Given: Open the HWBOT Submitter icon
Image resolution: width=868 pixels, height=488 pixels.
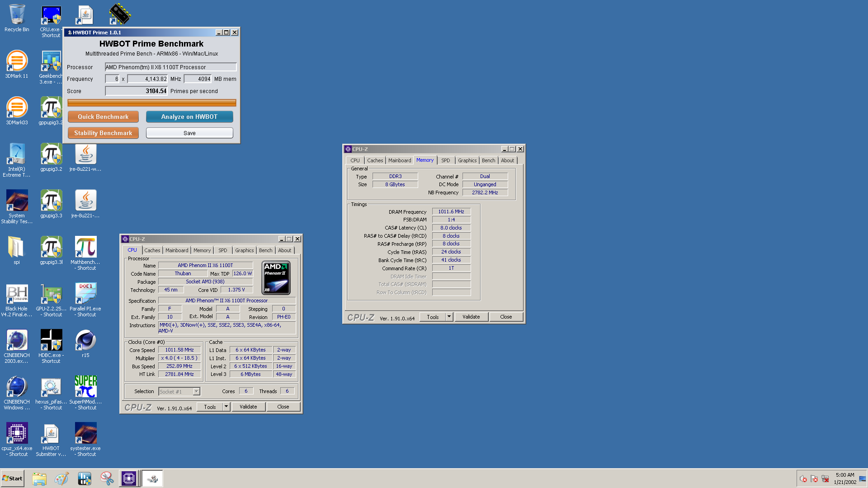Looking at the screenshot, I should click(x=51, y=439).
